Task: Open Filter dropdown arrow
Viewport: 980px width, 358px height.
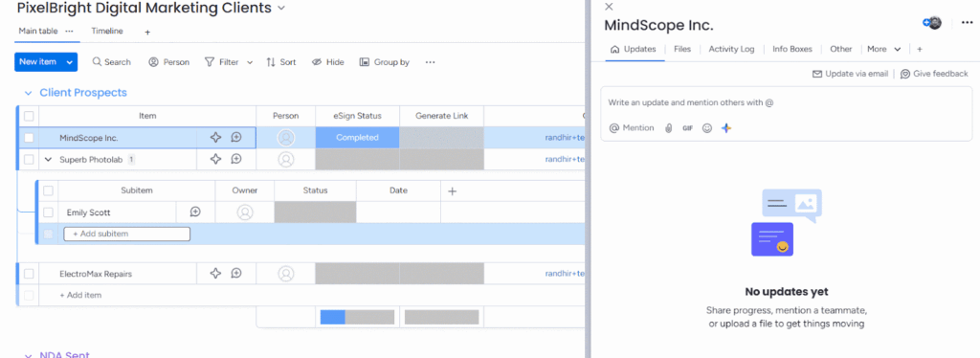Action: [250, 62]
